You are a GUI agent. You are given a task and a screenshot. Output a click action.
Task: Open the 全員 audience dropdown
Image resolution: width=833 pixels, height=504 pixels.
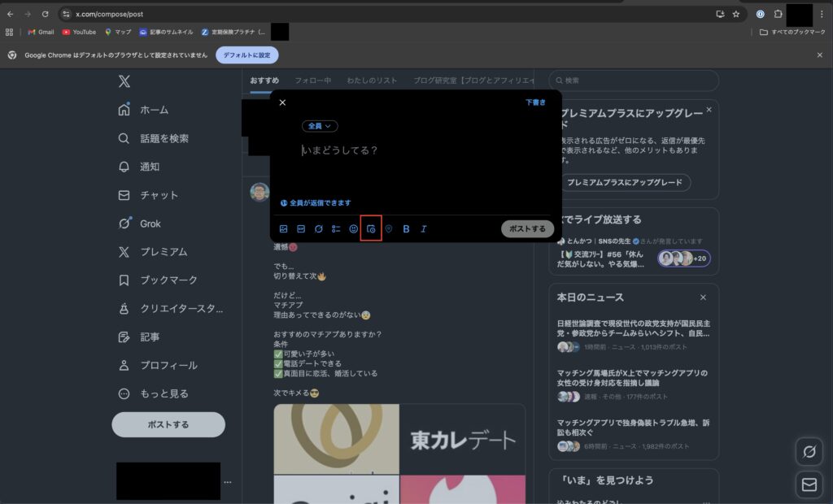pyautogui.click(x=321, y=126)
